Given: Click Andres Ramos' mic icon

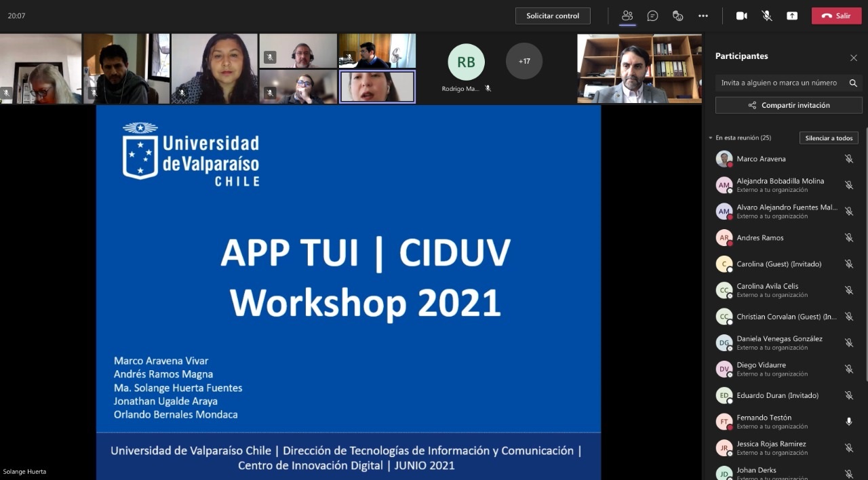Looking at the screenshot, I should click(x=848, y=238).
